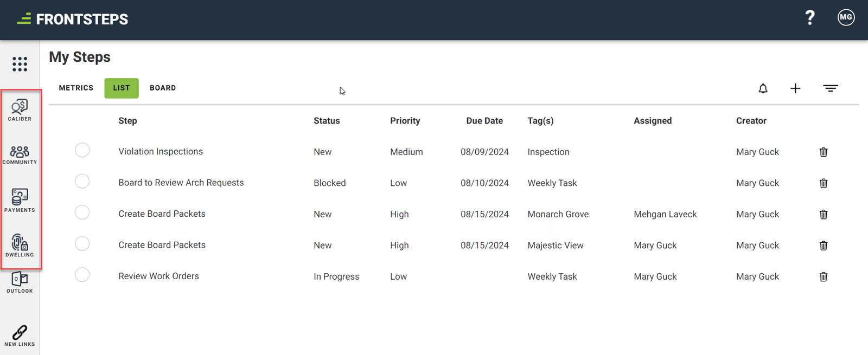Open Community from the sidebar
This screenshot has width=868, height=355.
coord(20,155)
